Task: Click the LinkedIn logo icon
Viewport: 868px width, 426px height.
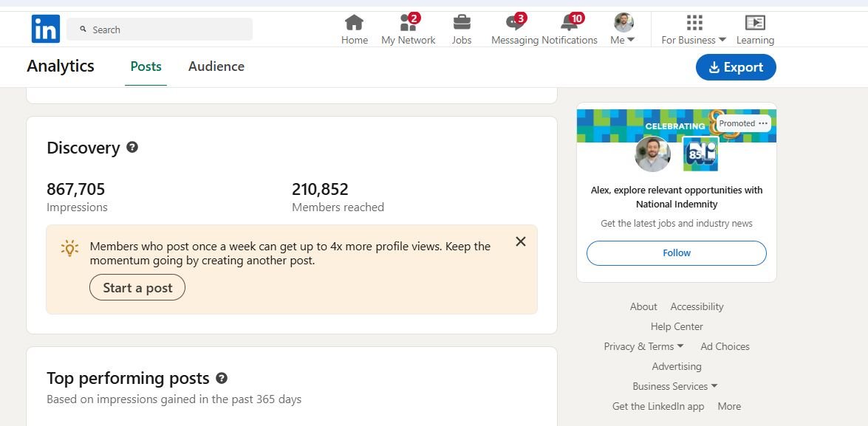Action: [x=46, y=29]
